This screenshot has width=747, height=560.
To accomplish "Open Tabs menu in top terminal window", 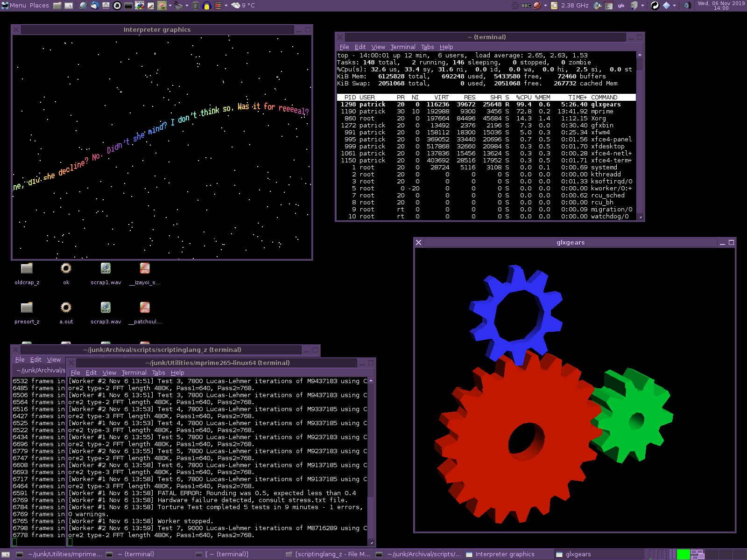I will (427, 47).
